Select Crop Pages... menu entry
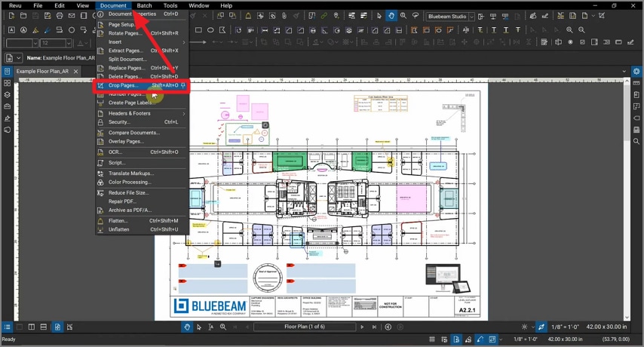This screenshot has height=347, width=644. [142, 85]
